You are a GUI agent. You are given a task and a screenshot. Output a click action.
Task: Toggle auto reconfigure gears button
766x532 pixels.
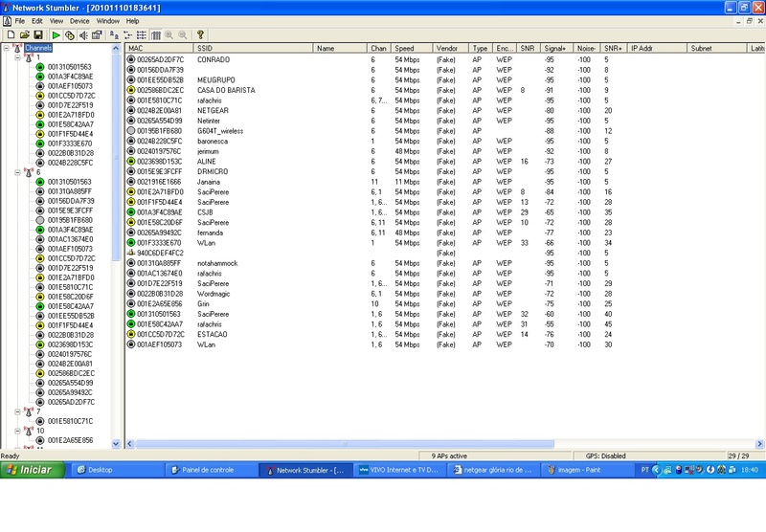pyautogui.click(x=69, y=34)
